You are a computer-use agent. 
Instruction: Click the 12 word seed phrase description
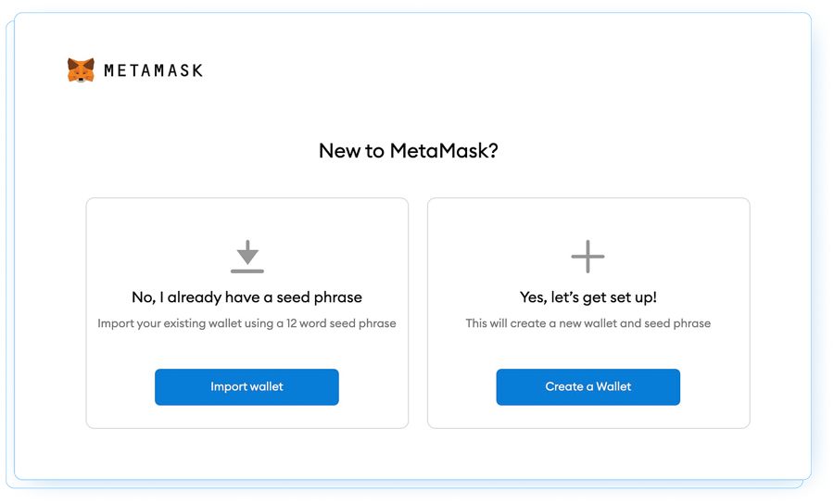246,323
